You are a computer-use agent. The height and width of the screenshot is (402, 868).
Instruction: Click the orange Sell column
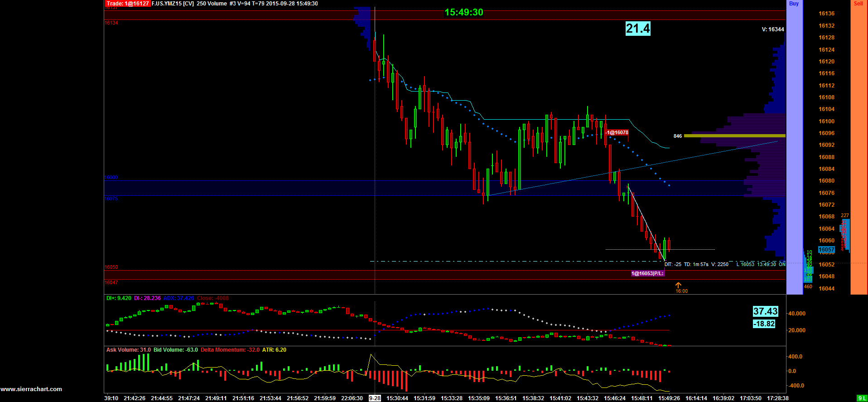click(858, 147)
